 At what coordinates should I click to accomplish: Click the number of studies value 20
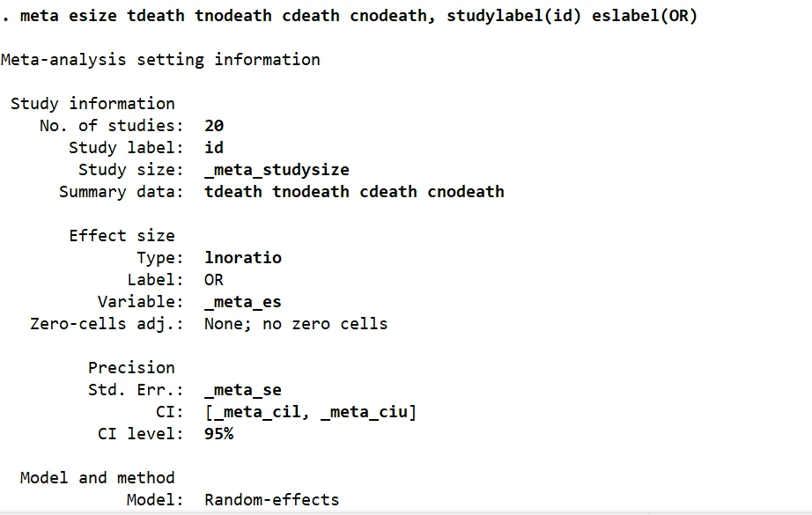pyautogui.click(x=214, y=126)
